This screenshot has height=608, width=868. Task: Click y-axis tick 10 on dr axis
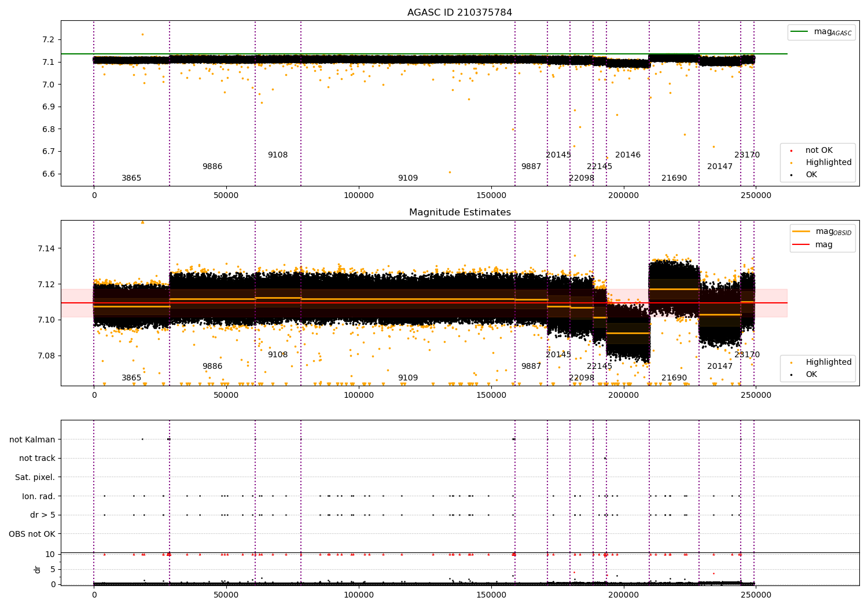[50, 555]
